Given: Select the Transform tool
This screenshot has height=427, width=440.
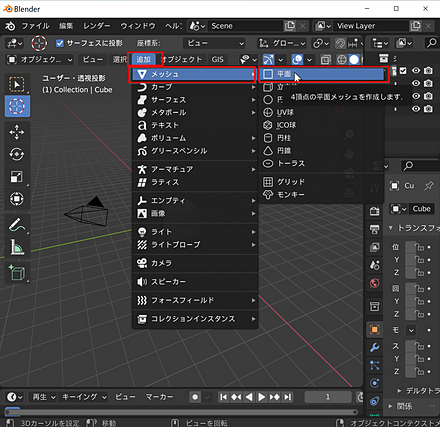Looking at the screenshot, I should pyautogui.click(x=17, y=199).
